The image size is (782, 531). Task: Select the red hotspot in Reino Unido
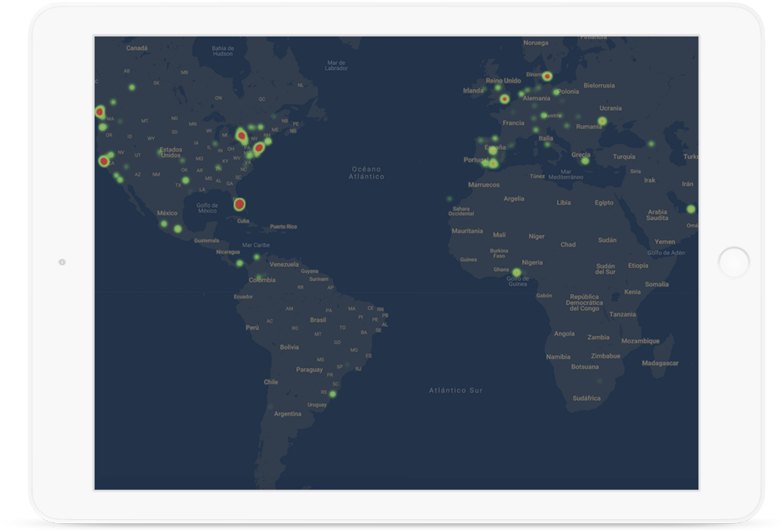pyautogui.click(x=504, y=99)
